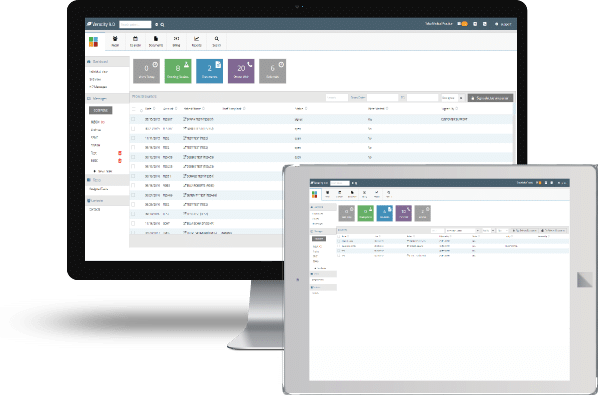Open the four-colored squares home icon on monitor
The width and height of the screenshot is (600, 397).
coord(93,42)
